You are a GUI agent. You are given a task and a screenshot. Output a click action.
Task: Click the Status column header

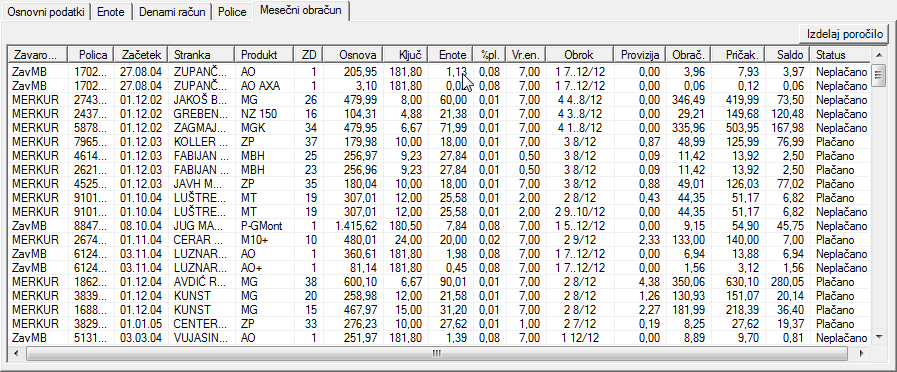point(840,55)
